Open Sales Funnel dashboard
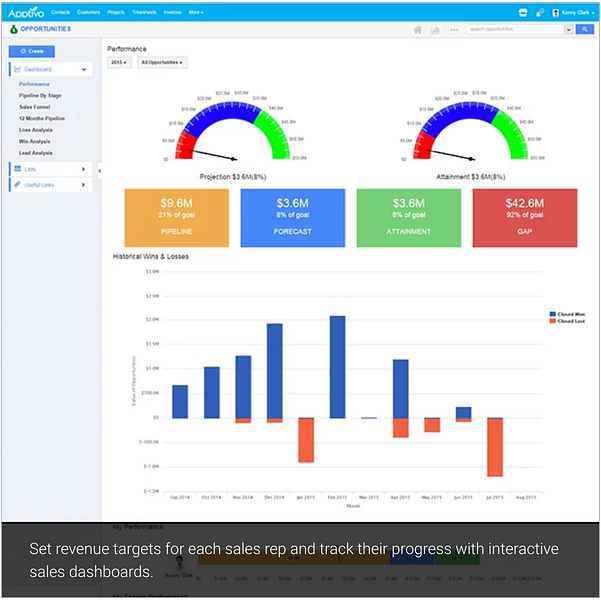The image size is (601, 600). [x=34, y=107]
